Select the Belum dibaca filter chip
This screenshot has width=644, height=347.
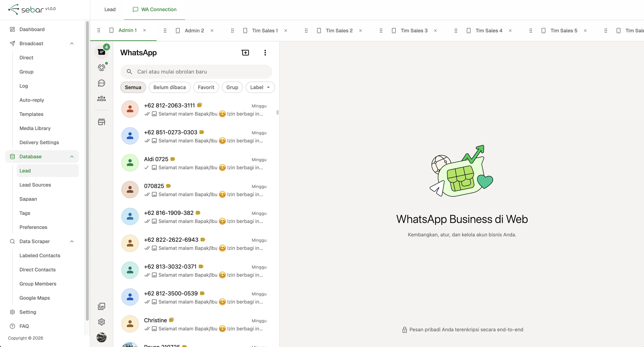169,87
